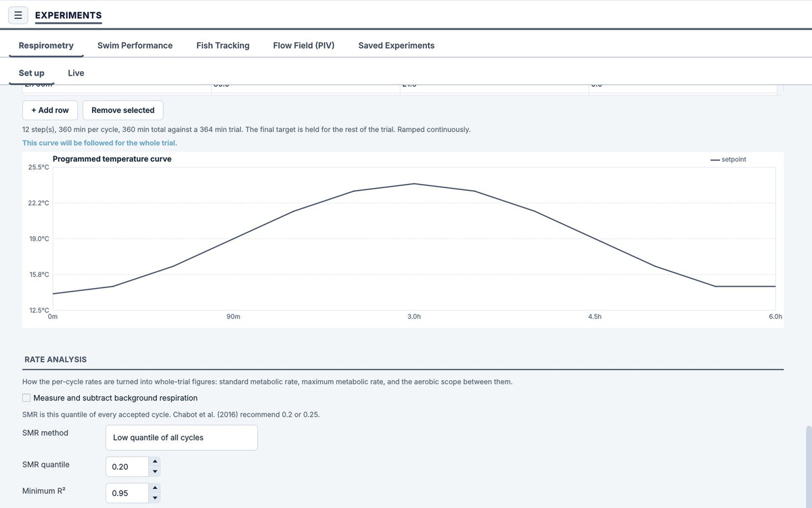Click the 22.2°C axis label
Image resolution: width=812 pixels, height=508 pixels.
point(39,203)
